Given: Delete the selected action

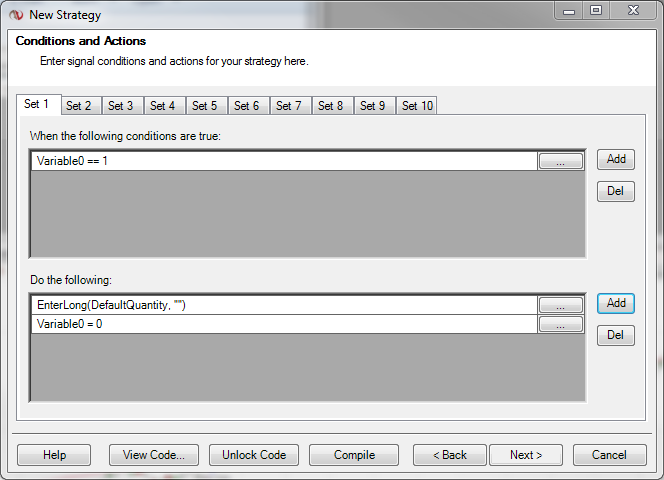Looking at the screenshot, I should [x=616, y=335].
